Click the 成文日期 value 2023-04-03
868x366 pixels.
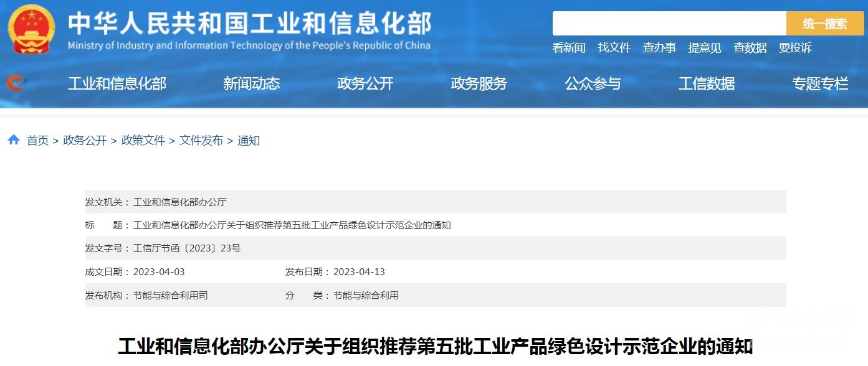pos(159,272)
